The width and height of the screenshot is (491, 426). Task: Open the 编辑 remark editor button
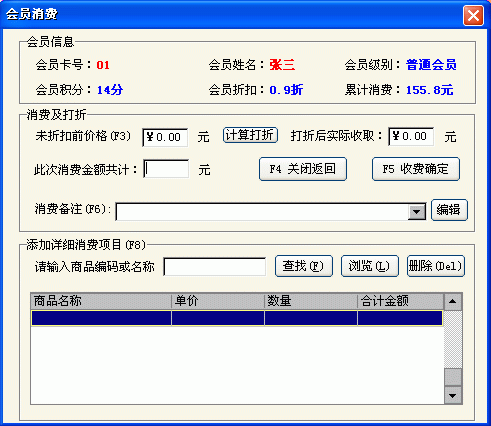[x=449, y=210]
